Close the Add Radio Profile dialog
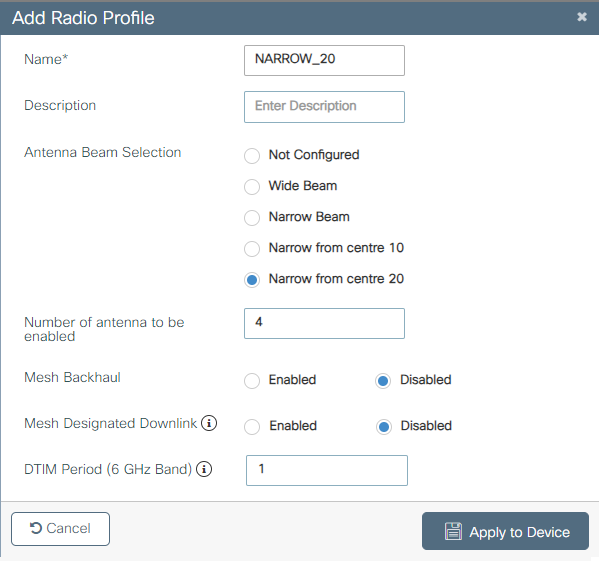 coord(582,17)
